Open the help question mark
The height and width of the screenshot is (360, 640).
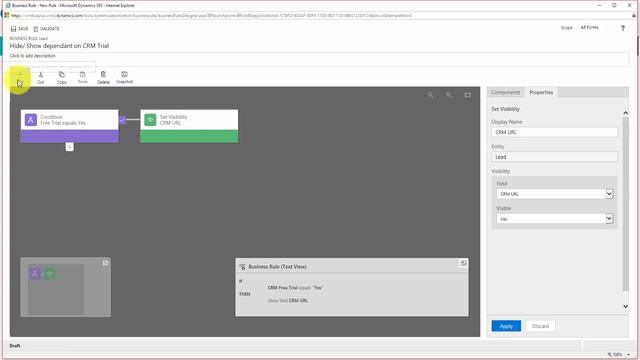(x=623, y=28)
